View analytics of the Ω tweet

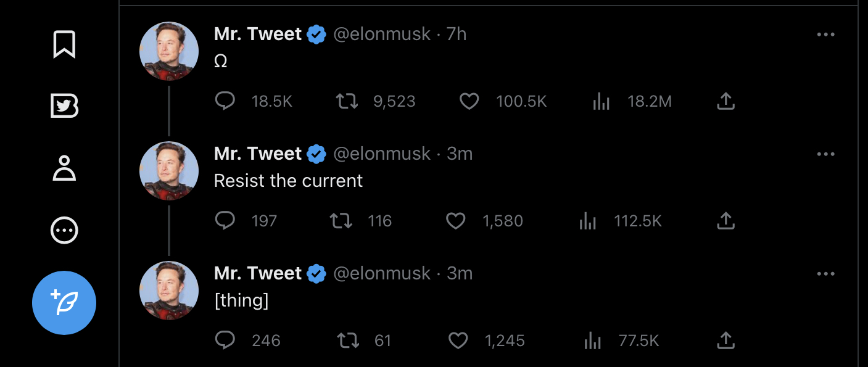click(601, 101)
